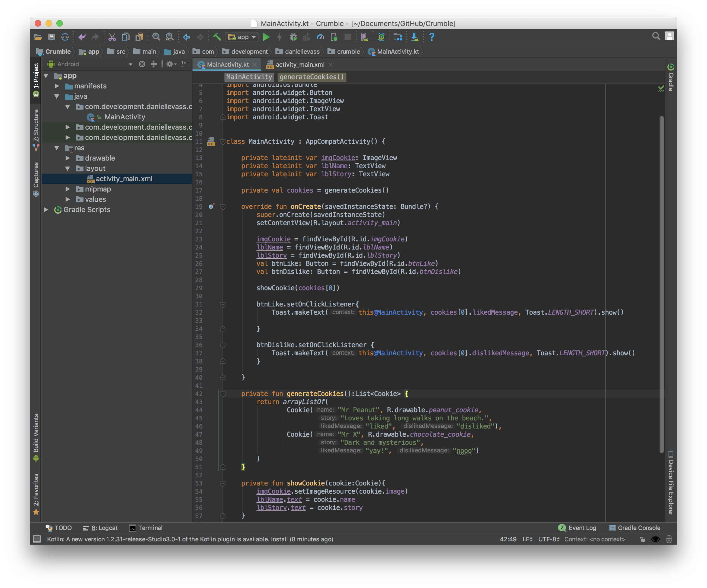Click the editor vertical scrollbar
The width and height of the screenshot is (707, 588).
(x=661, y=285)
